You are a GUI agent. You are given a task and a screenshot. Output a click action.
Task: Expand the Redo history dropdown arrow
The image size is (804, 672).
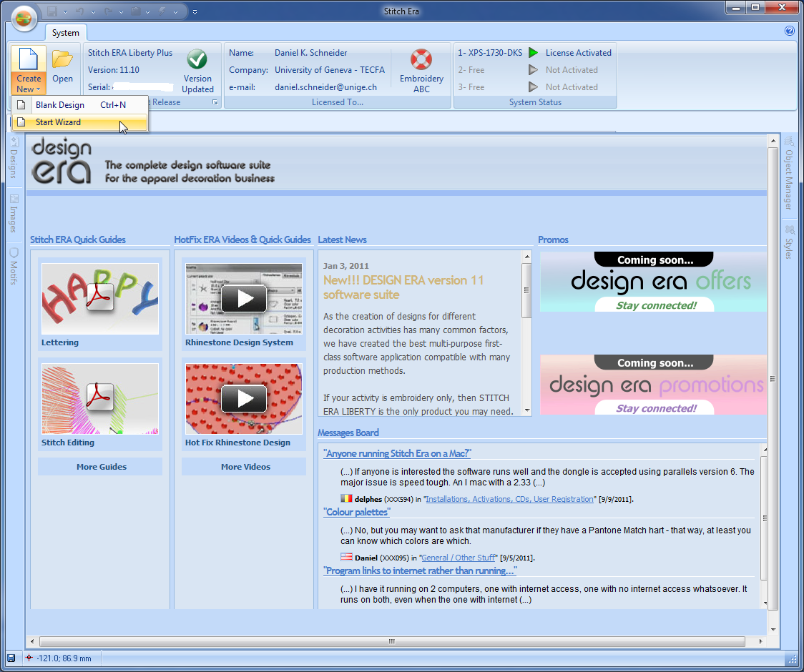tap(120, 11)
